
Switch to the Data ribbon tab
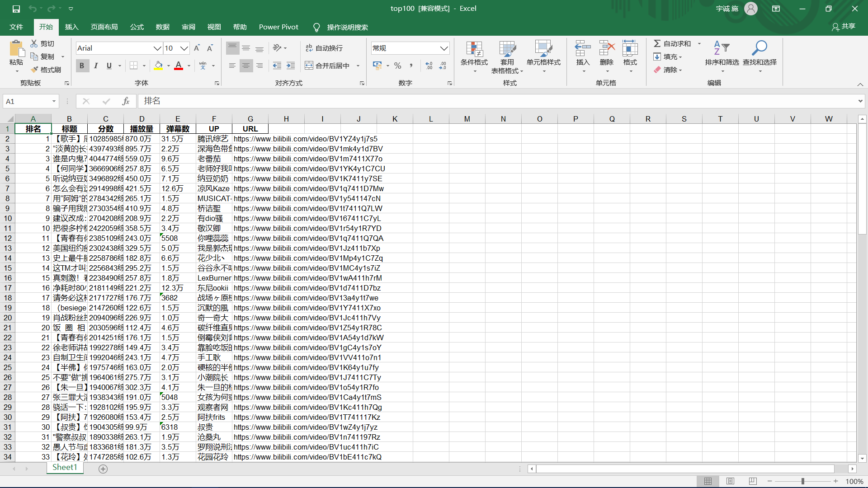tap(162, 27)
